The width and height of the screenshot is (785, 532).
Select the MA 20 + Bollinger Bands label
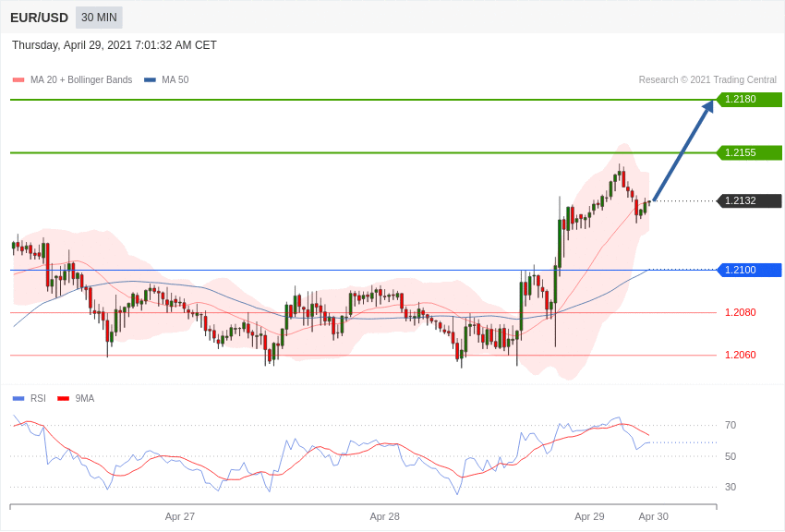coord(81,80)
